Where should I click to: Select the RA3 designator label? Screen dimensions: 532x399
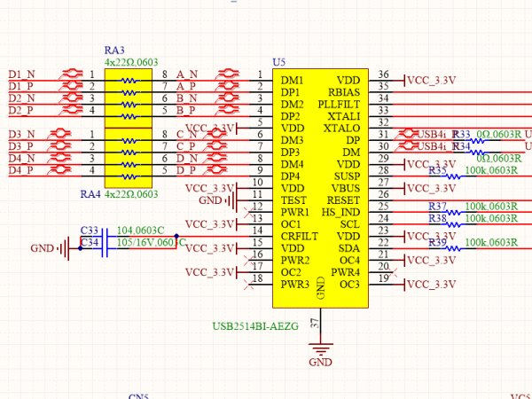pyautogui.click(x=115, y=51)
